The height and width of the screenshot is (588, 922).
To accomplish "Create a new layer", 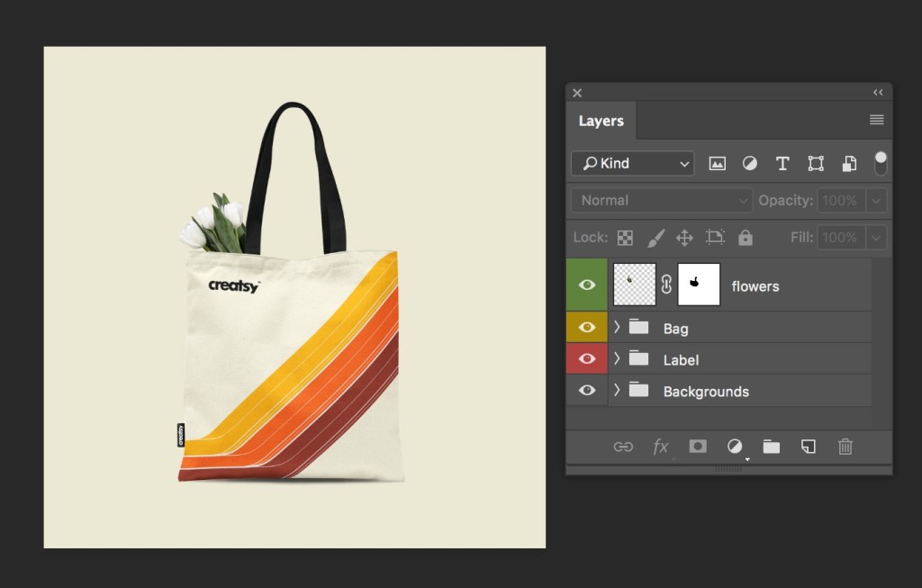I will tap(808, 447).
